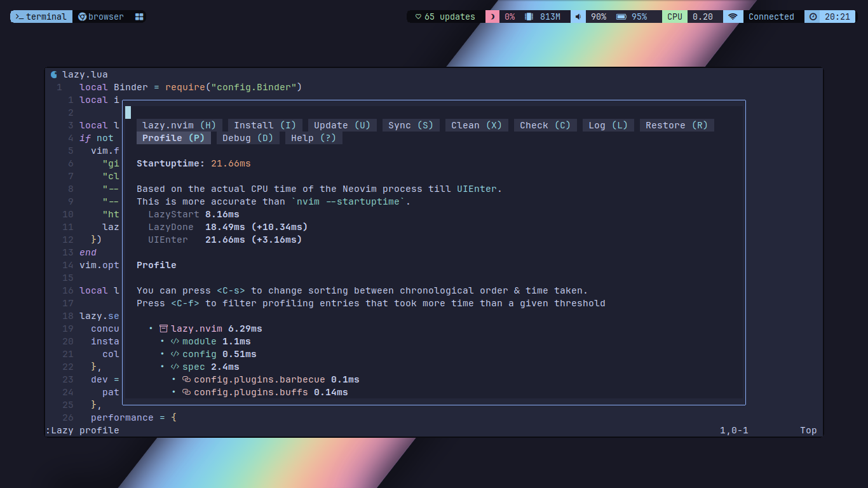The width and height of the screenshot is (868, 488).
Task: Click the 20:21 time display
Action: (837, 17)
